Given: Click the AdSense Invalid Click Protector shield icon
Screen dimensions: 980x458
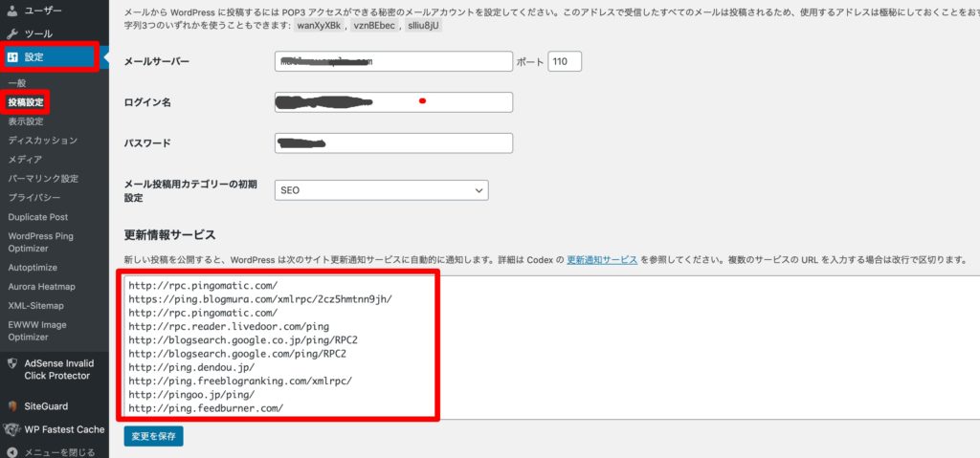Looking at the screenshot, I should click(x=12, y=363).
